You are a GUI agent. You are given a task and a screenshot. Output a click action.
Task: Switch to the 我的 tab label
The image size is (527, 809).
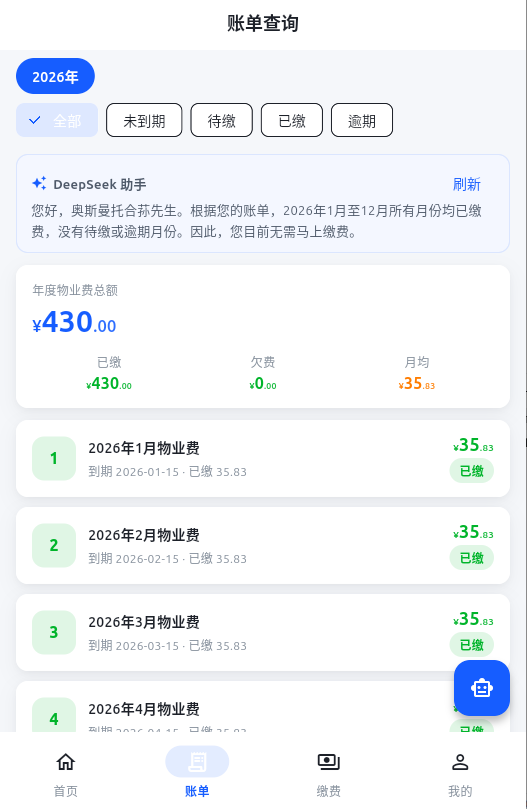click(x=460, y=791)
